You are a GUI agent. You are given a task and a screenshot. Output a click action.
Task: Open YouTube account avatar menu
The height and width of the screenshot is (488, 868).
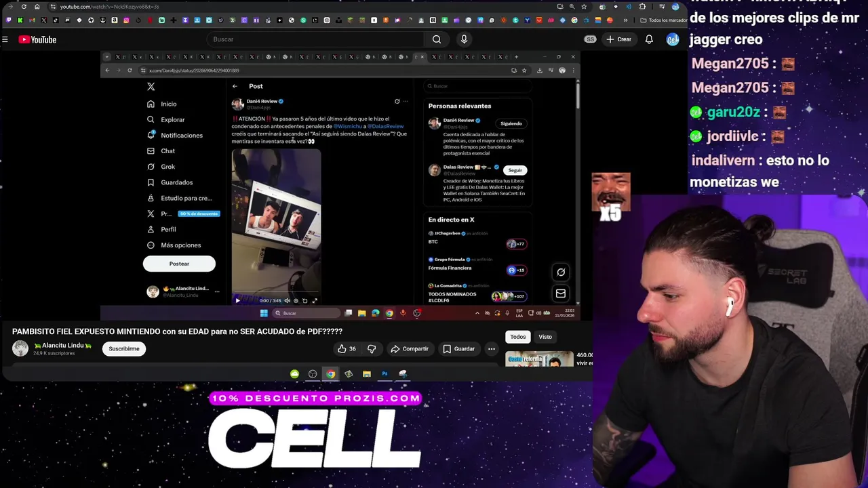click(672, 39)
